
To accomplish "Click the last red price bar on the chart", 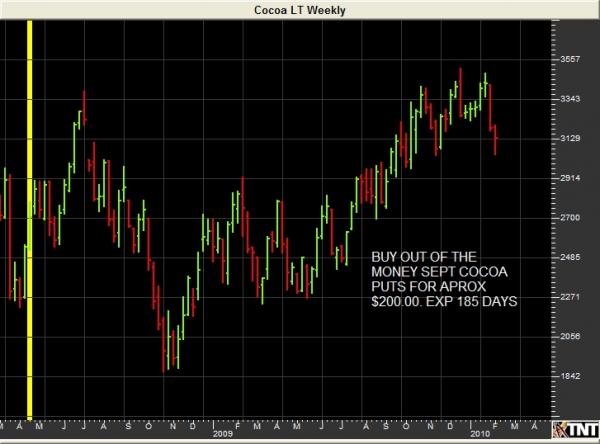I will tap(497, 140).
